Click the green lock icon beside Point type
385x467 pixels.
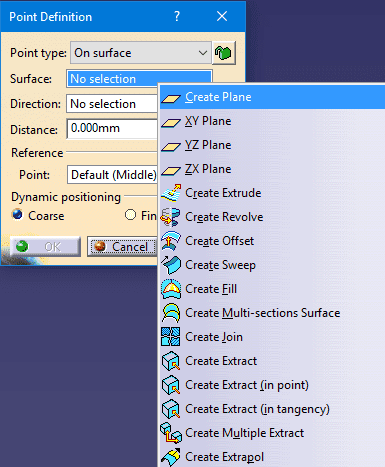coord(224,53)
